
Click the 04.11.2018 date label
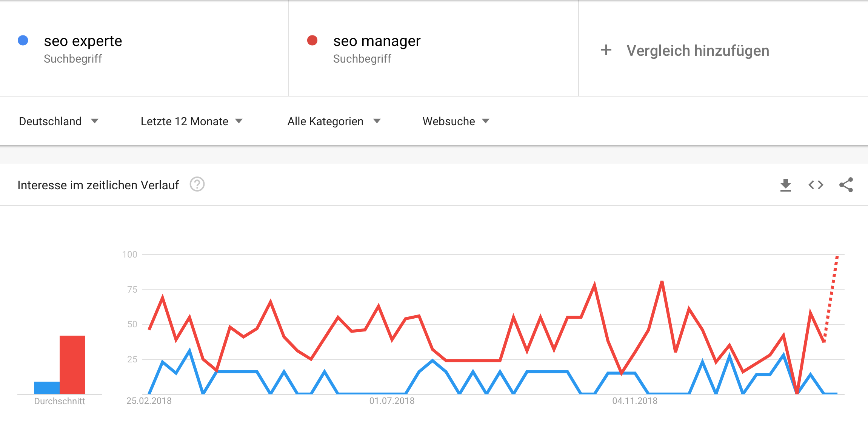(x=635, y=401)
